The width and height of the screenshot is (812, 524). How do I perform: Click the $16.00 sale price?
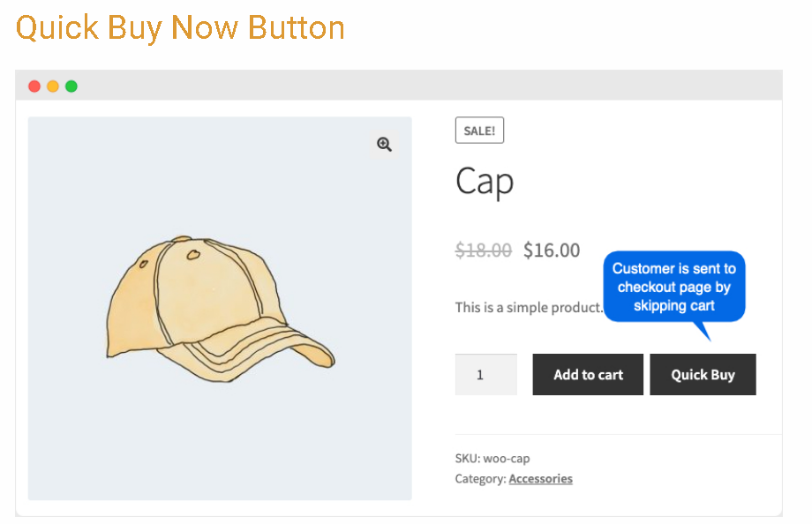(552, 251)
